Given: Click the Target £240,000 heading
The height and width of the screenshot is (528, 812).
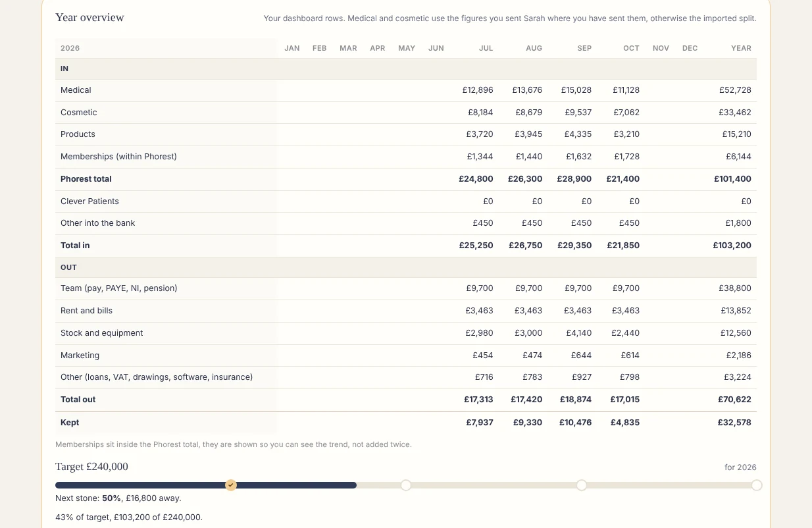Looking at the screenshot, I should (x=91, y=467).
